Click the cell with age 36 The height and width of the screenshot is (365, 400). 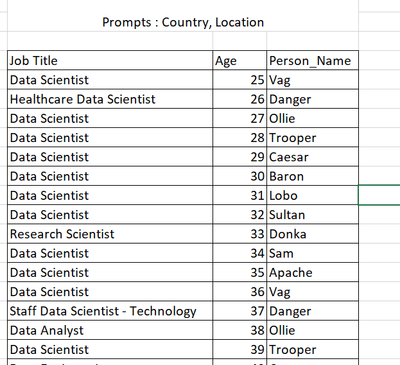240,292
